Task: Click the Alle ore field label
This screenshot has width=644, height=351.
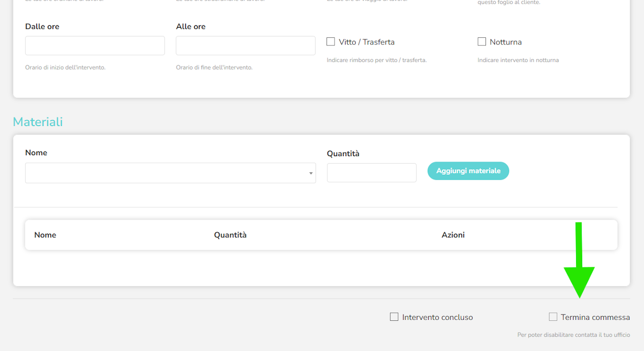Action: tap(191, 27)
